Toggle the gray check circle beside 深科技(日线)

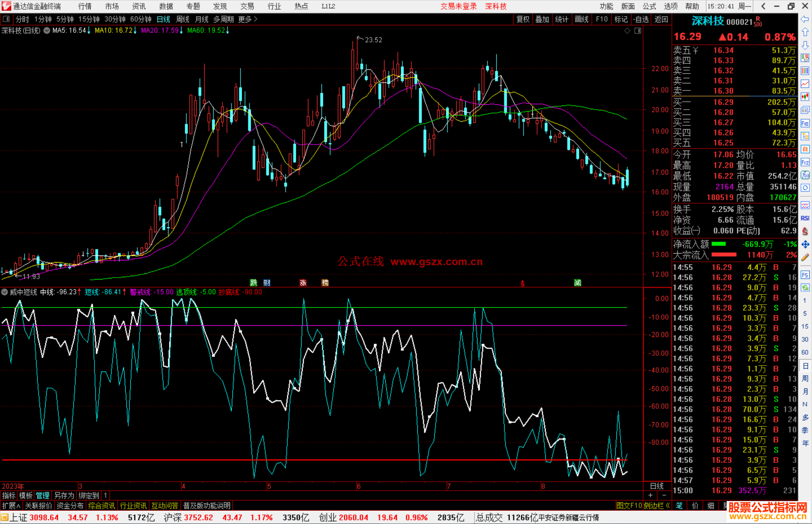click(x=47, y=30)
